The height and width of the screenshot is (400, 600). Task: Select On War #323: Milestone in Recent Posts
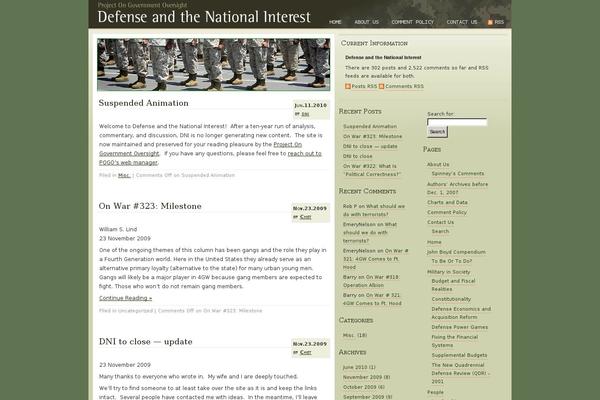click(372, 136)
